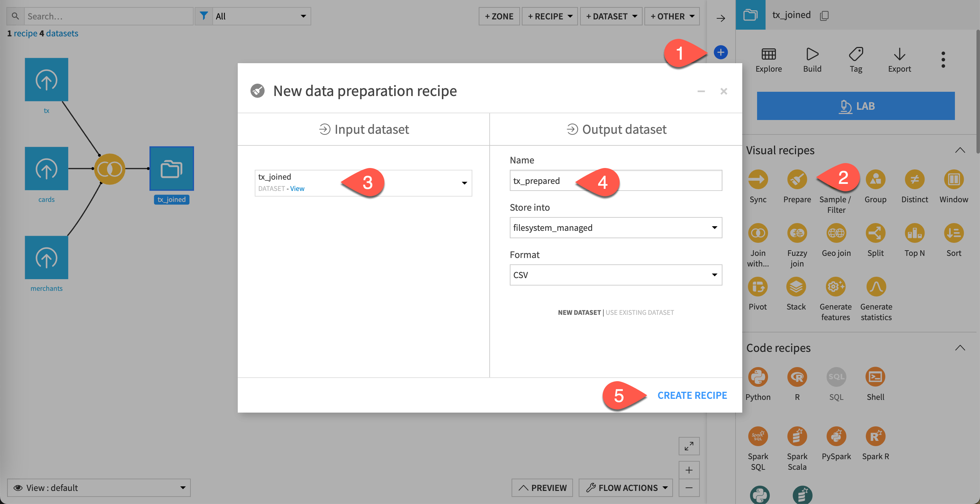Export the tx_joined dataset
This screenshot has height=504, width=980.
pyautogui.click(x=899, y=59)
